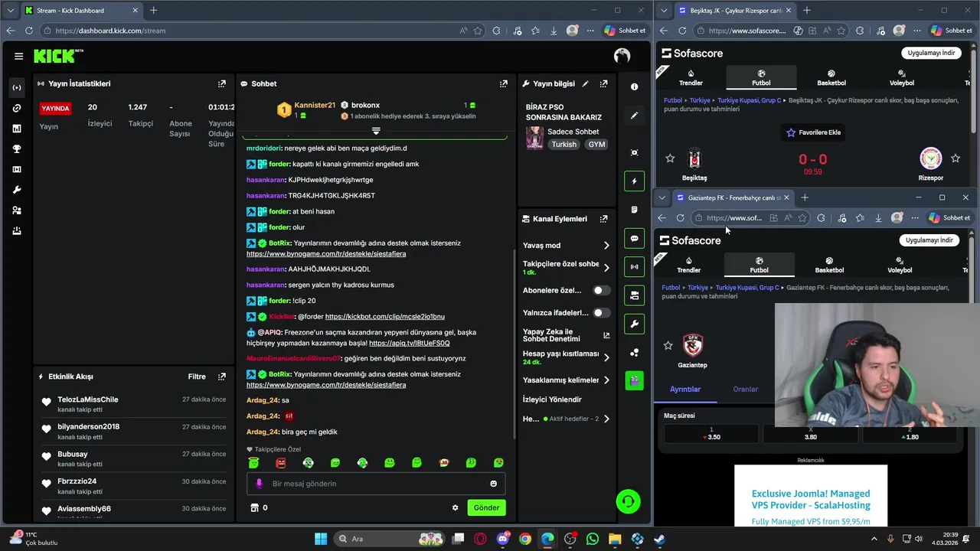Viewport: 980px width, 551px height.
Task: Open WhatsApp from the taskbar
Action: click(593, 539)
